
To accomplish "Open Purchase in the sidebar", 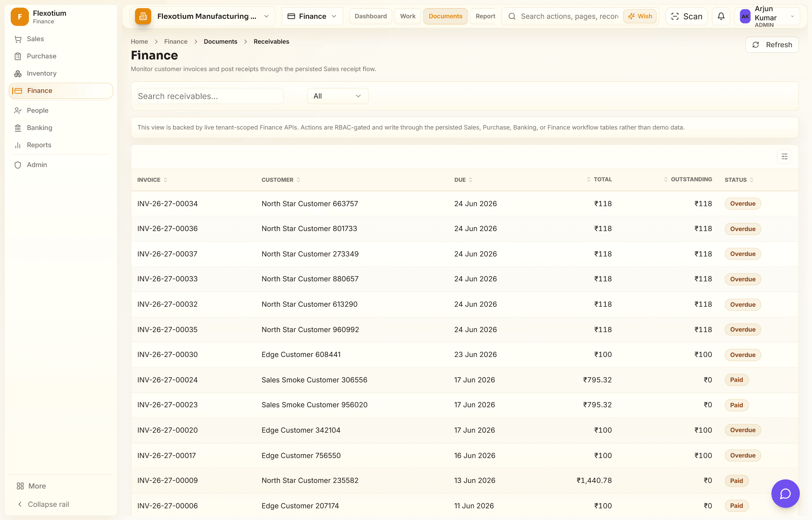I will pyautogui.click(x=61, y=56).
